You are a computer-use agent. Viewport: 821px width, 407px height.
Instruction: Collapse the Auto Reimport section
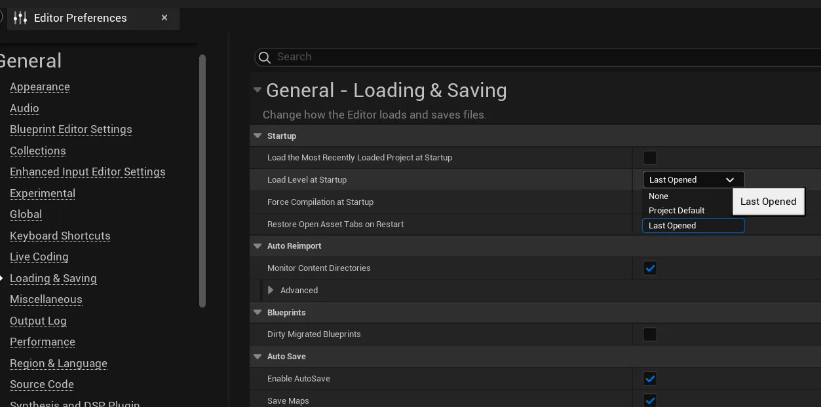tap(257, 246)
